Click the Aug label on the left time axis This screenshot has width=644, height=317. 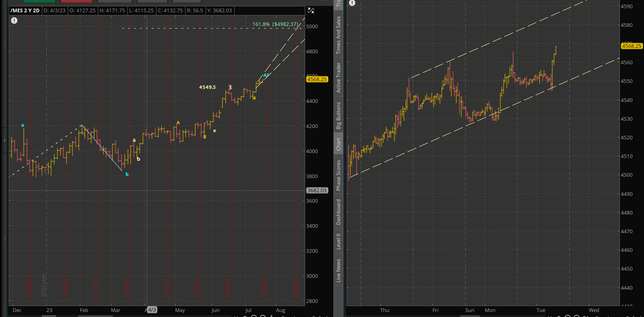tap(281, 310)
